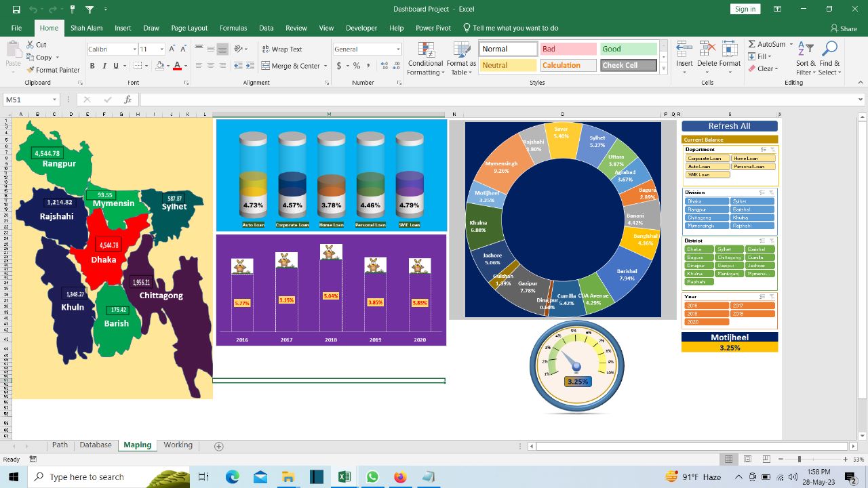Screen dimensions: 868x488
Task: Toggle multi-select on the Department slicer
Action: click(x=763, y=149)
